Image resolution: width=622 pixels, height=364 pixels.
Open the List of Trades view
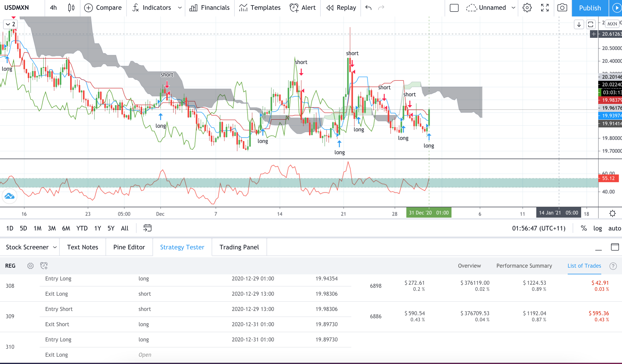coord(584,266)
